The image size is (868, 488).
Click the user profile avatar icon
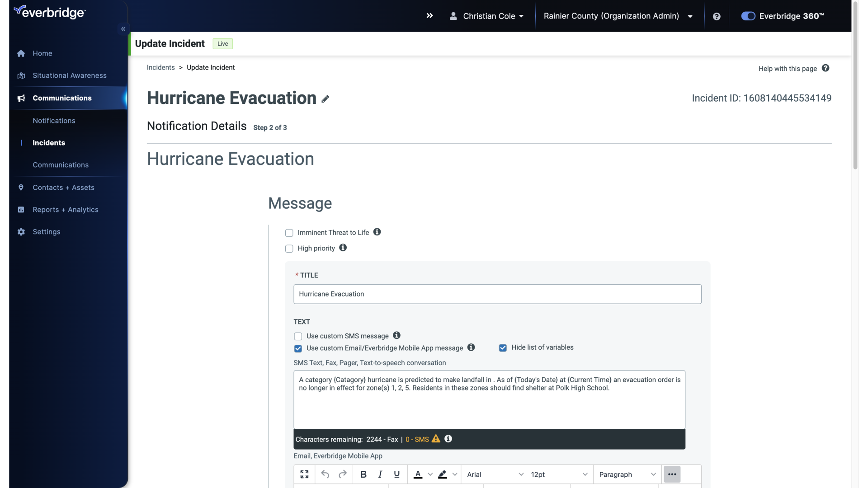[x=453, y=16]
